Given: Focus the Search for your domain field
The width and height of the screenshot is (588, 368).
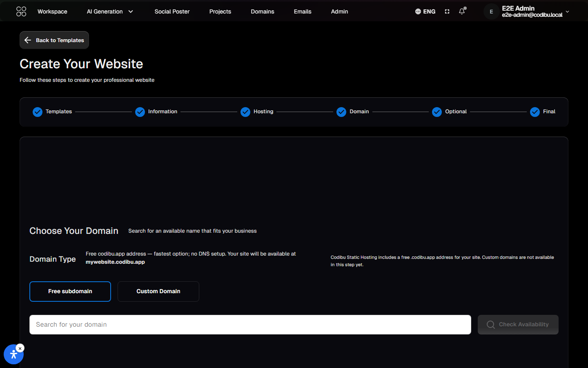Looking at the screenshot, I should (x=250, y=325).
